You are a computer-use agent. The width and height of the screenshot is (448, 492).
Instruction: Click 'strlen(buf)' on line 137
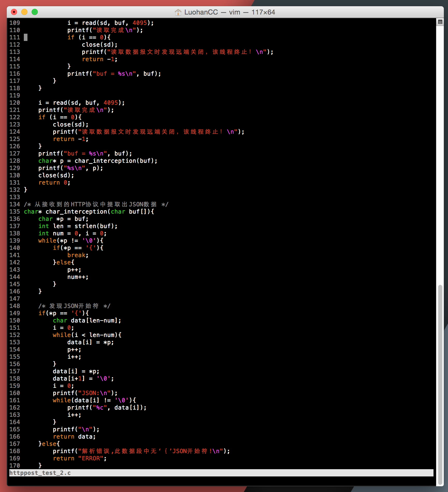point(96,226)
